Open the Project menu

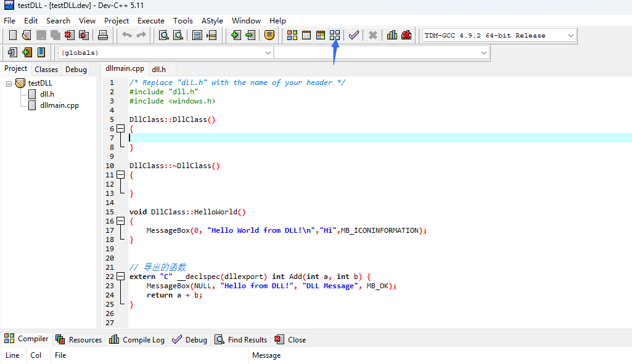pyautogui.click(x=117, y=20)
